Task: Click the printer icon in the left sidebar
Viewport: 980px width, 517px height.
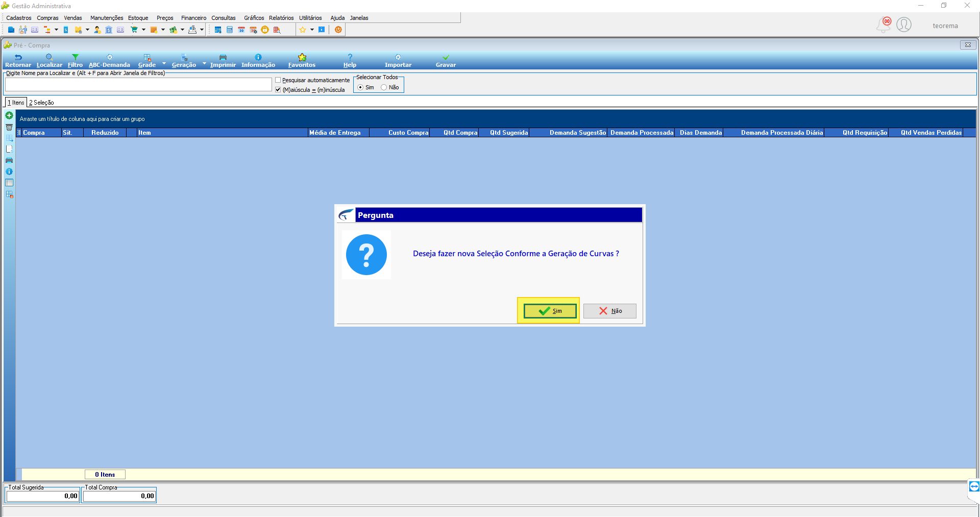Action: tap(9, 160)
